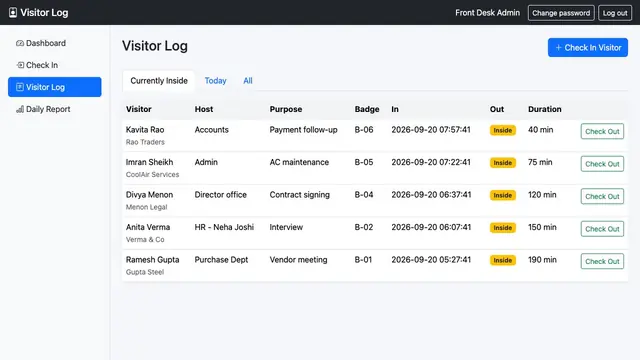Click the name Imran Sheikh

(x=149, y=162)
